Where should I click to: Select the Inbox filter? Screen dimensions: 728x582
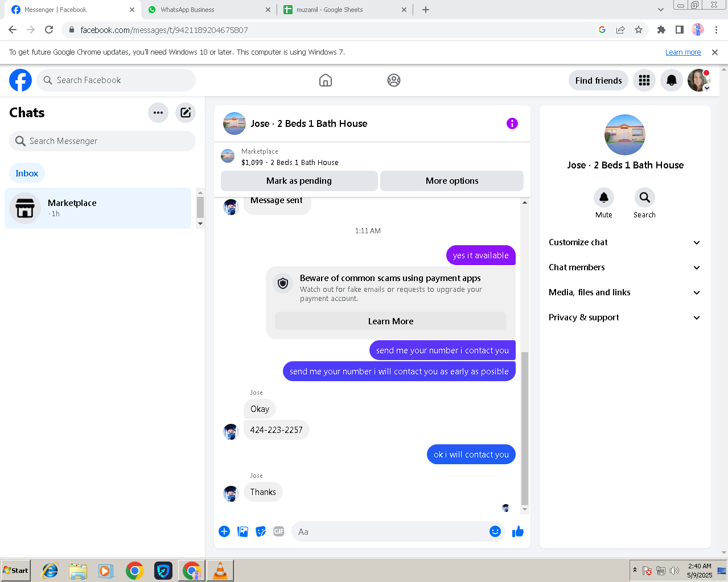tap(27, 174)
